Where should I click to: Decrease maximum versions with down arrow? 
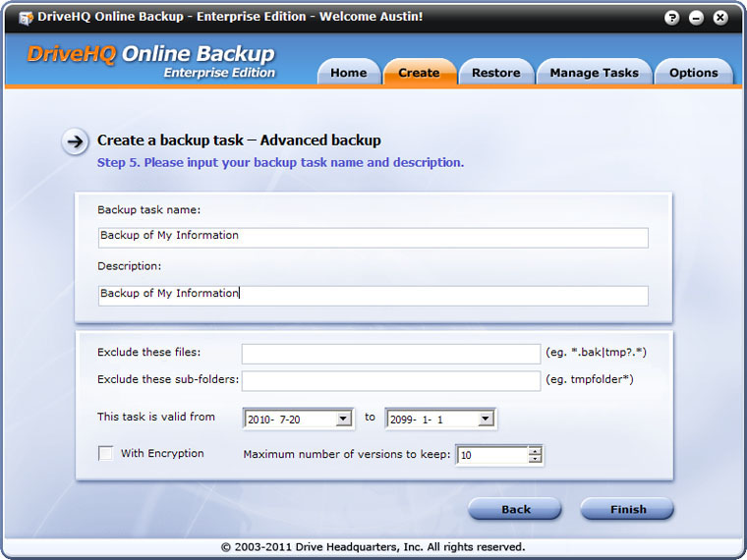click(x=535, y=459)
